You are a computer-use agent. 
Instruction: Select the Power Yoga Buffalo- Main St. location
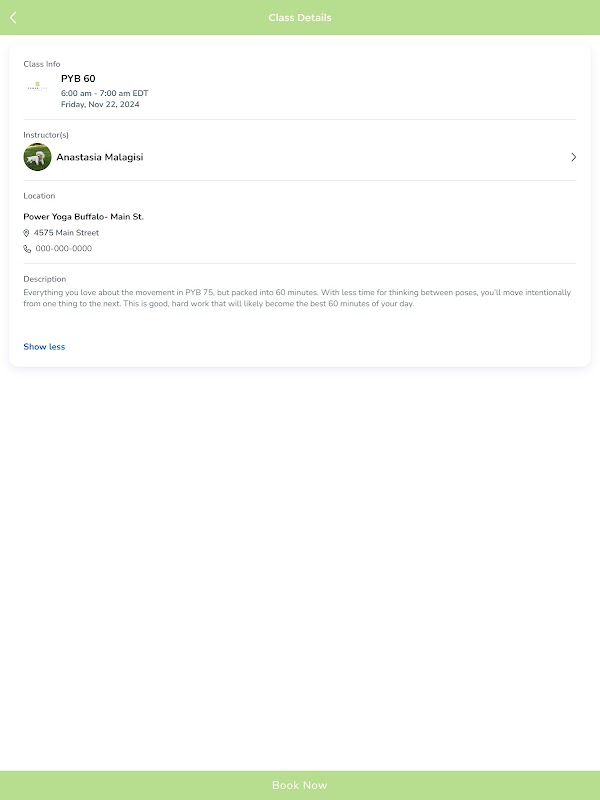[83, 217]
